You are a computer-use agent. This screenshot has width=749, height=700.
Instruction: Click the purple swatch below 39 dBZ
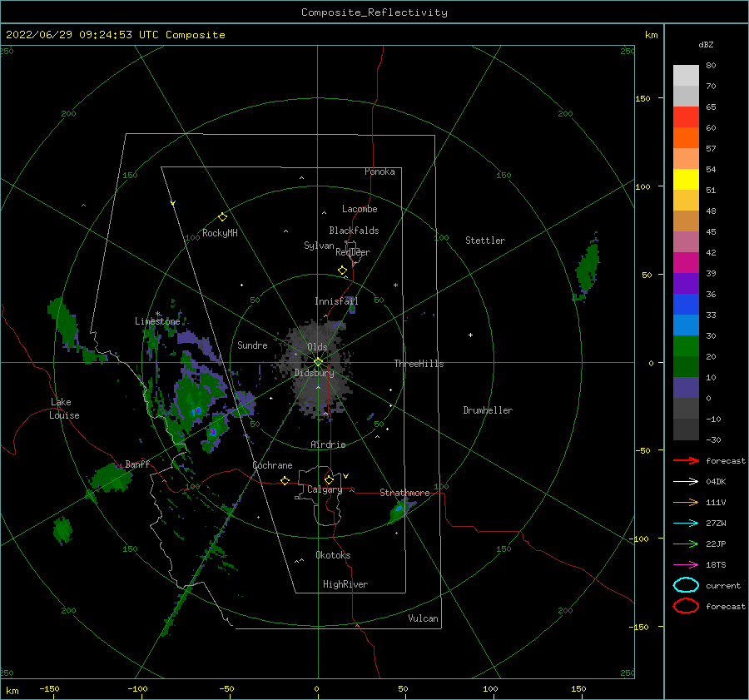point(686,283)
